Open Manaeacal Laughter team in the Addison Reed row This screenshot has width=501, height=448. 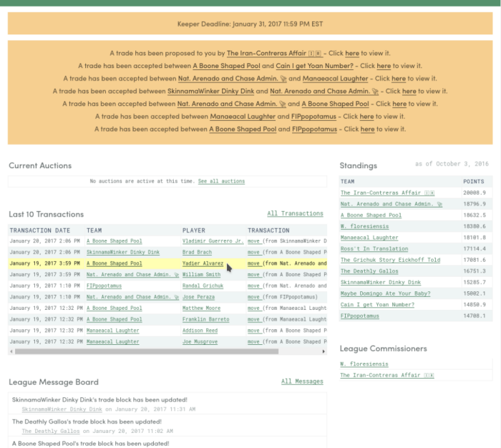(112, 331)
